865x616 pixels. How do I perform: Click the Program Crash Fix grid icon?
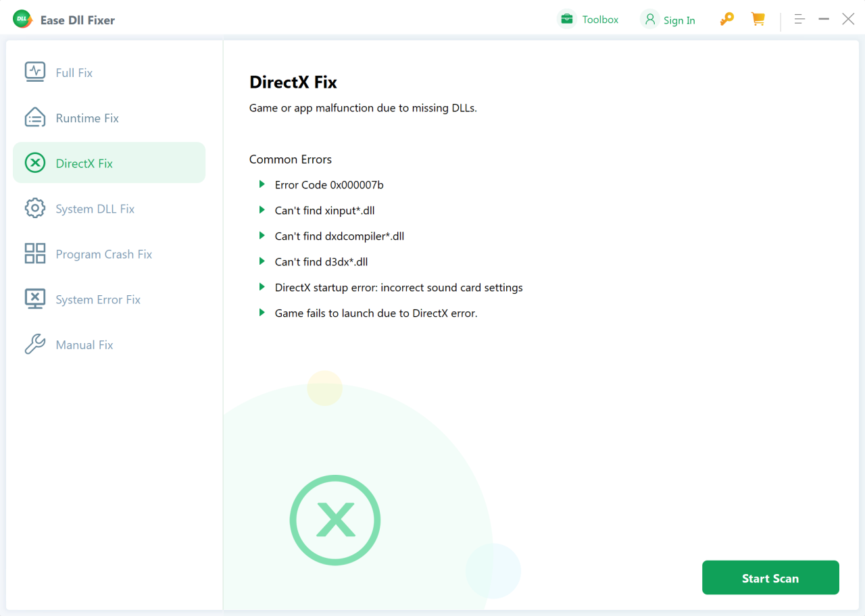[x=34, y=253]
